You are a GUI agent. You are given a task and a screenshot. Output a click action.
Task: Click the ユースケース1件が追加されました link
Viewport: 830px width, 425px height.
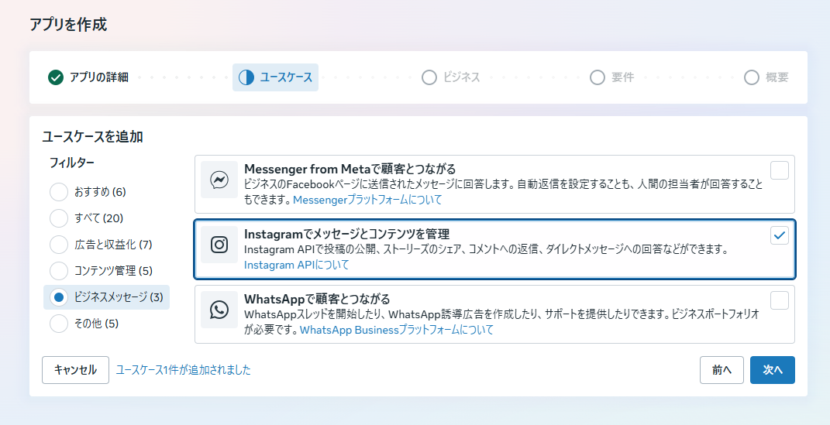pyautogui.click(x=183, y=370)
